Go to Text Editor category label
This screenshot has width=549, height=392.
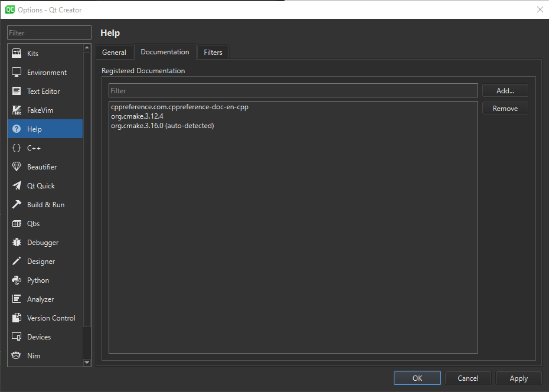[44, 91]
